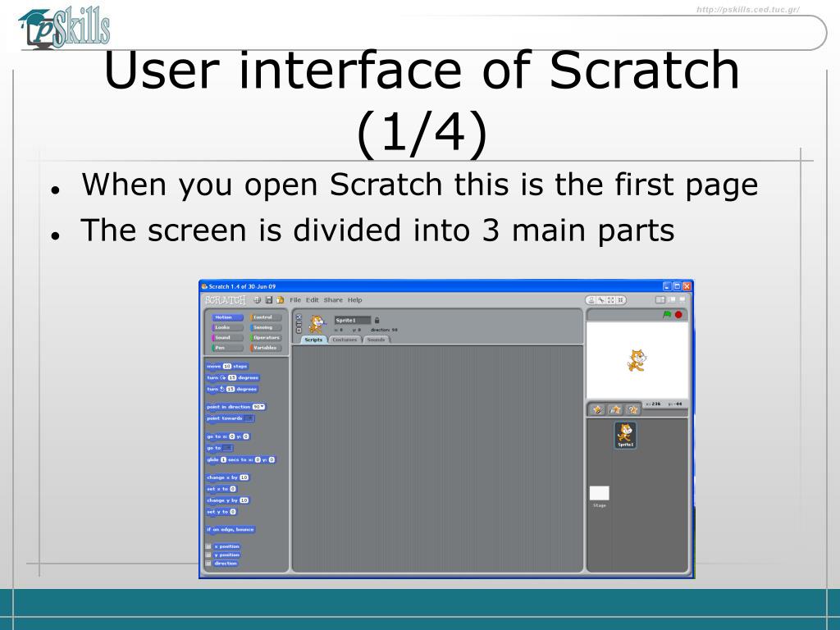Click the if on edge, bounce block

(231, 529)
